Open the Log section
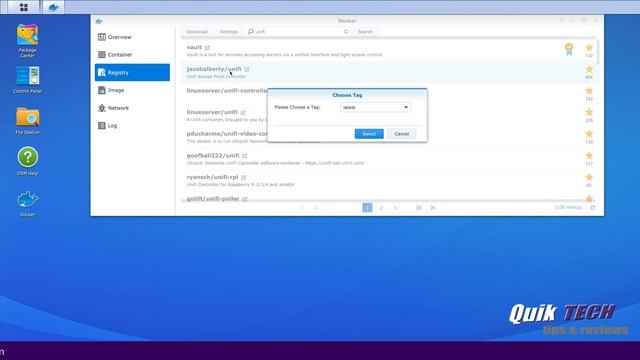 tap(132, 126)
